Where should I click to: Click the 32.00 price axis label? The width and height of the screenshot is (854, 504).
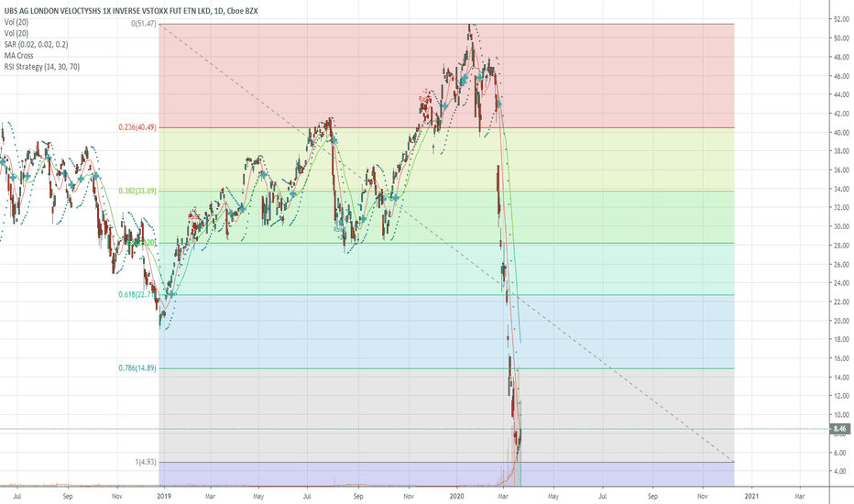841,208
